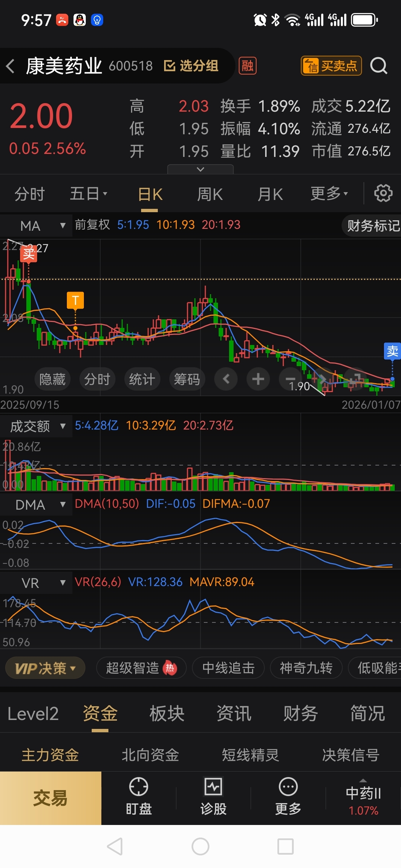Zoom in chart with plus button

tap(258, 379)
